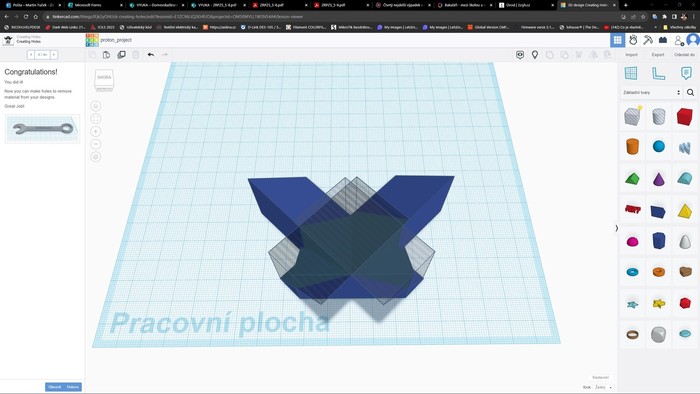This screenshot has height=394, width=700.
Task: Go to the next lesson step arrow
Action: tap(54, 54)
